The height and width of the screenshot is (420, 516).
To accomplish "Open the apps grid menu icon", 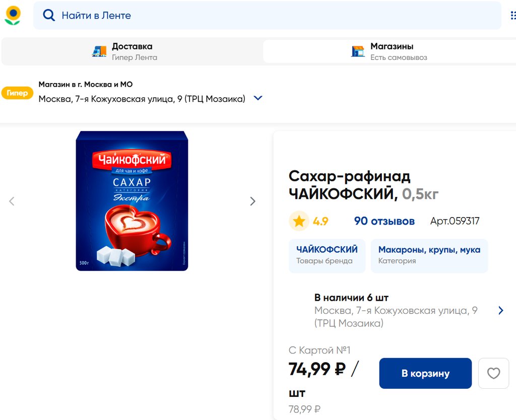I will tap(513, 16).
